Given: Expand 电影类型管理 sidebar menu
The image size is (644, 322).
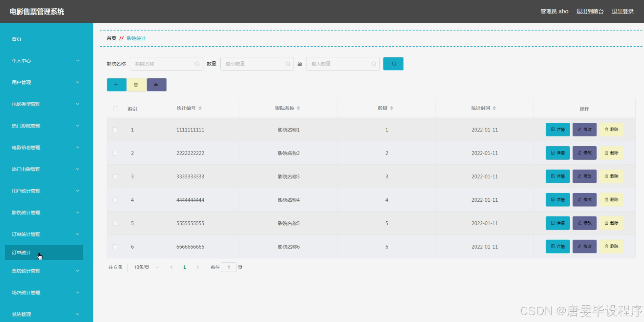Looking at the screenshot, I should 44,104.
